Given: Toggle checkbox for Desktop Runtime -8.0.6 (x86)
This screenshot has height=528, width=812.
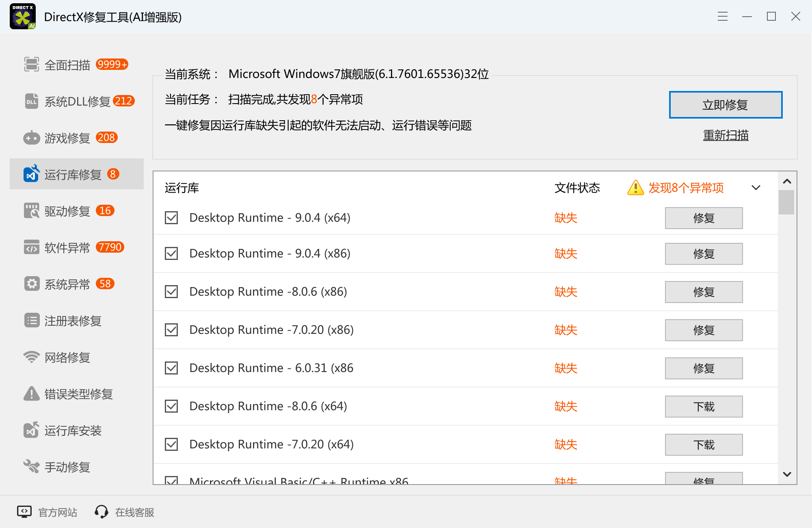Looking at the screenshot, I should 171,292.
